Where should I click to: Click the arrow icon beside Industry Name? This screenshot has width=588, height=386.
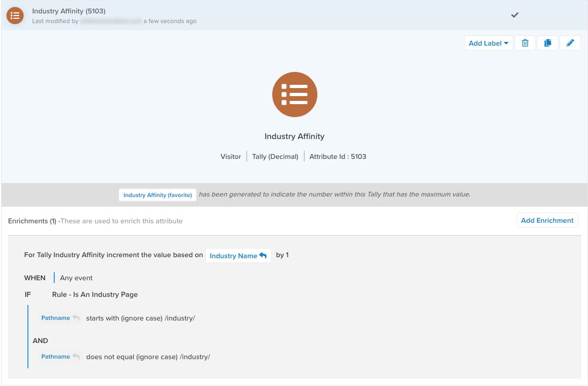point(263,256)
